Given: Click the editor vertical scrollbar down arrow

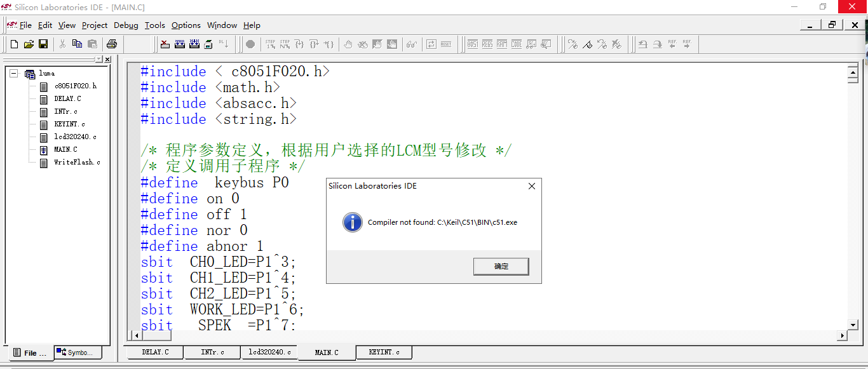Looking at the screenshot, I should [x=853, y=325].
